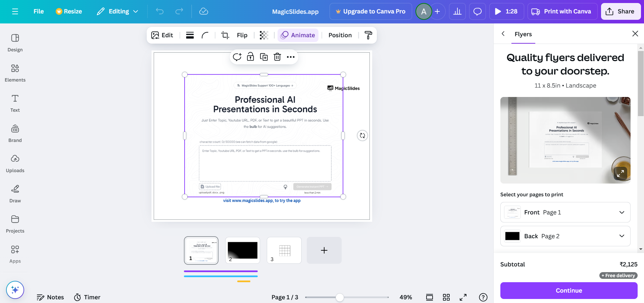Screen dimensions: 644x303
Task: Open the Editing mode dropdown
Action: pos(117,11)
